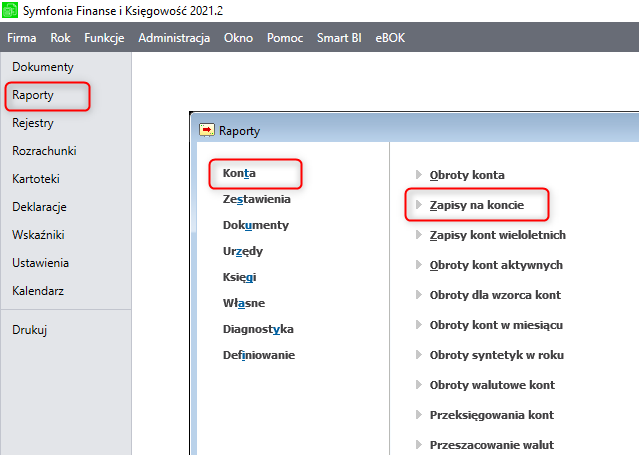Open Przeszacowanie walut report
The height and width of the screenshot is (455, 639).
tap(491, 445)
